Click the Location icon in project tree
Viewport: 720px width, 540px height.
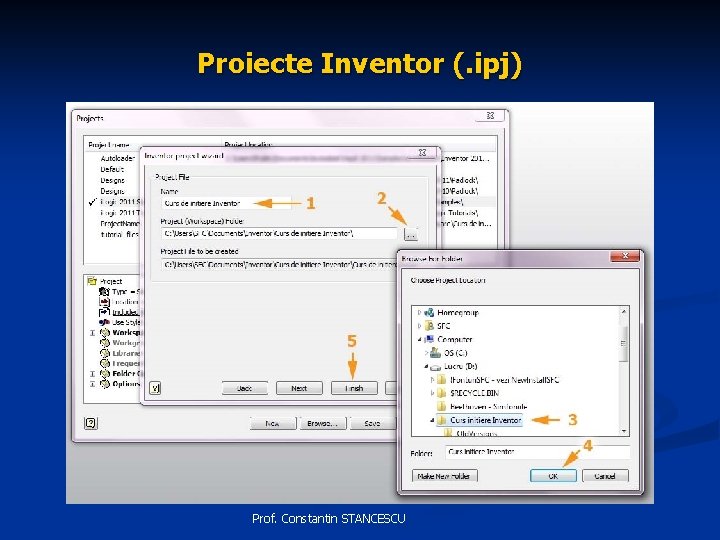[x=104, y=302]
